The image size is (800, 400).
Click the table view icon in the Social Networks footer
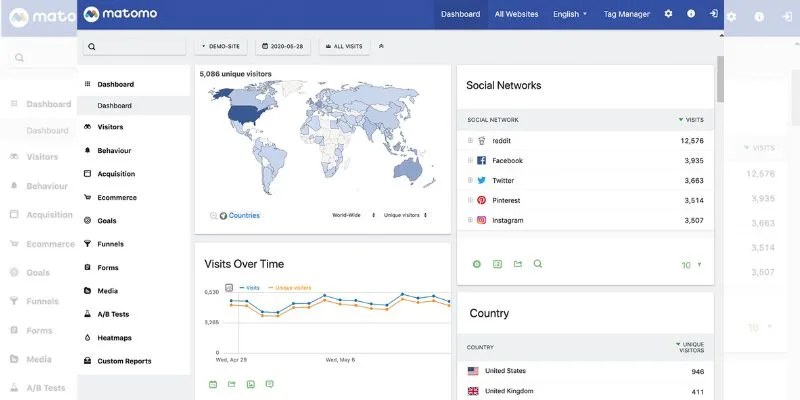point(497,264)
